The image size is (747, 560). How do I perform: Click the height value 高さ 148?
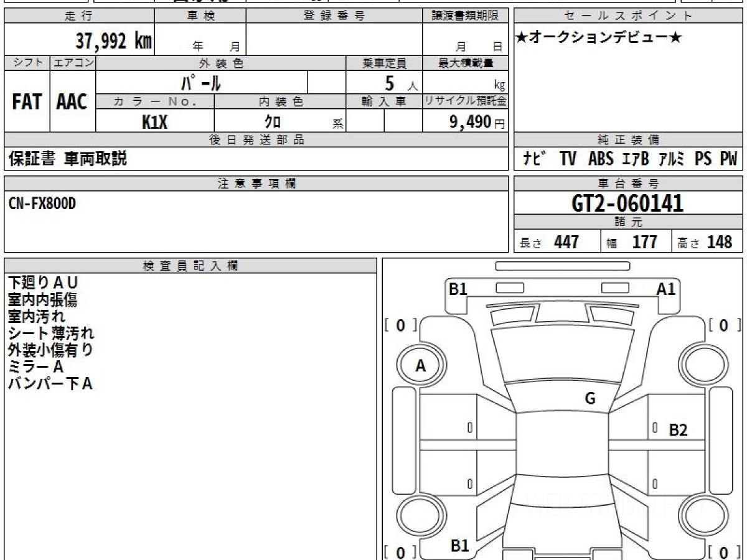[705, 242]
